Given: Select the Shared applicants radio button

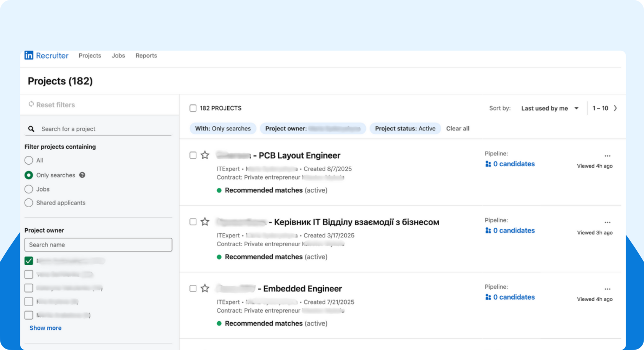Looking at the screenshot, I should pos(29,203).
